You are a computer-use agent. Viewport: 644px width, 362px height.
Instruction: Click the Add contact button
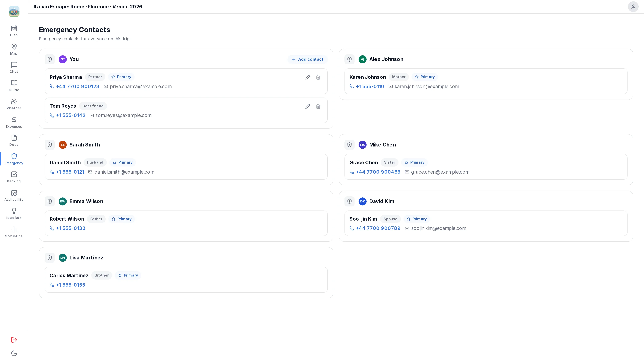coord(307,59)
